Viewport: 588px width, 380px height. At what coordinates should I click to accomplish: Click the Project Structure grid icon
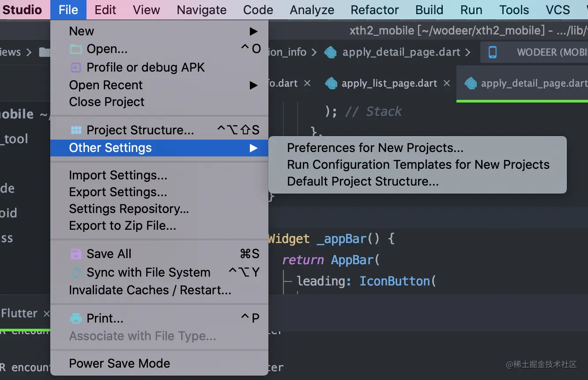76,130
